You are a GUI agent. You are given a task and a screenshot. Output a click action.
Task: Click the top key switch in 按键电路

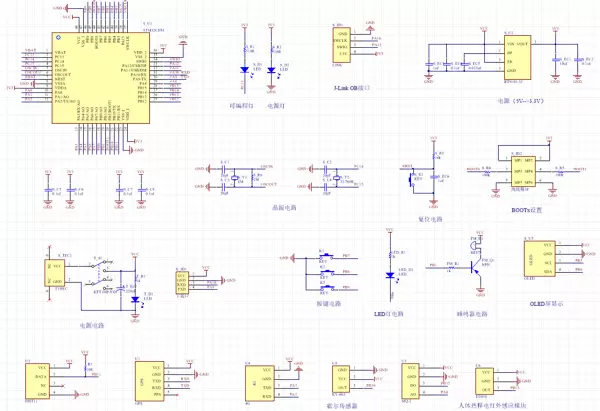click(325, 256)
